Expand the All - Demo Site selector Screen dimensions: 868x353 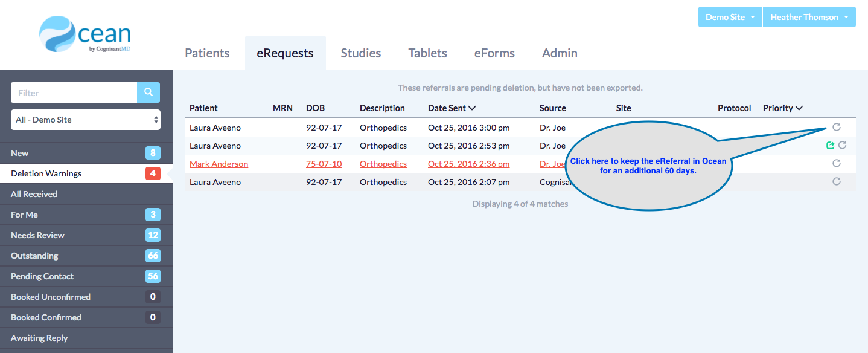click(86, 120)
